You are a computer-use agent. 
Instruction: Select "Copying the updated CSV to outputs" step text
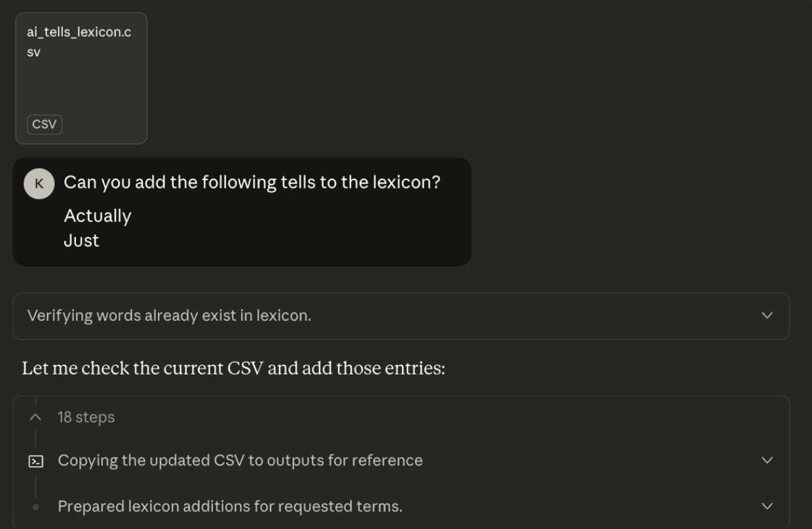[x=240, y=460]
